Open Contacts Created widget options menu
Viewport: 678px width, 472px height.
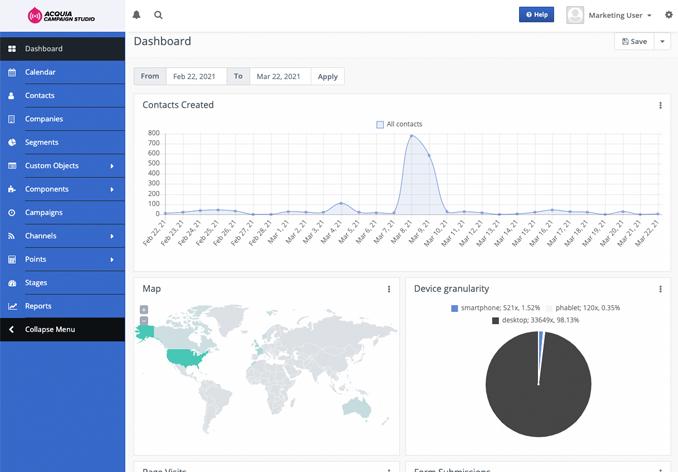pos(660,105)
